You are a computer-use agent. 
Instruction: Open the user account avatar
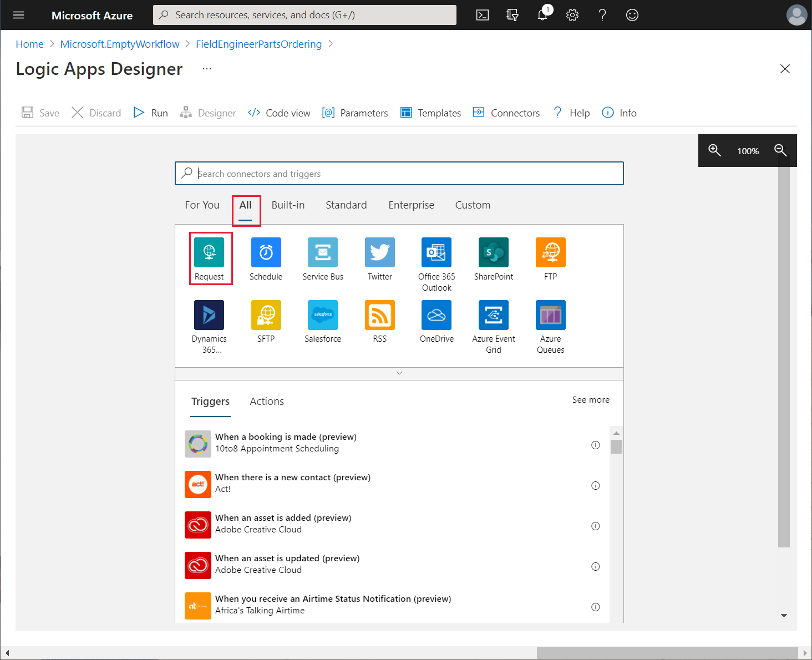pyautogui.click(x=797, y=15)
